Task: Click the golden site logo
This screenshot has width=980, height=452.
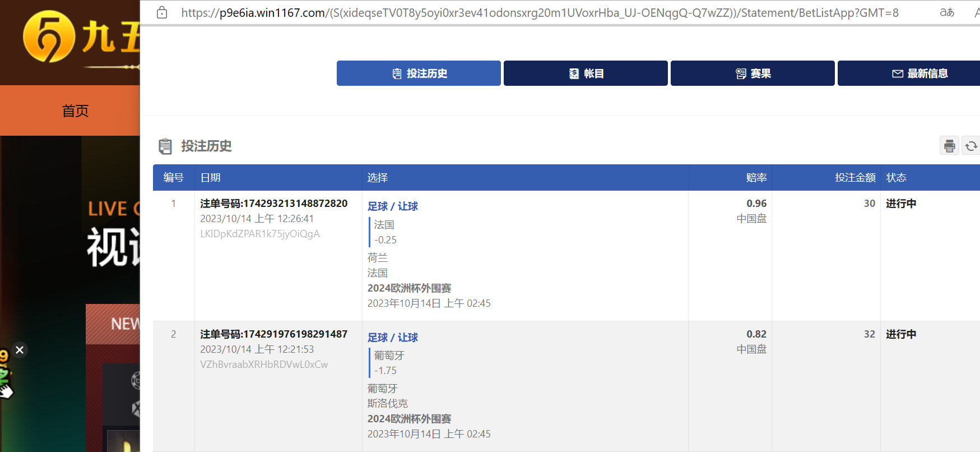Action: (x=49, y=36)
